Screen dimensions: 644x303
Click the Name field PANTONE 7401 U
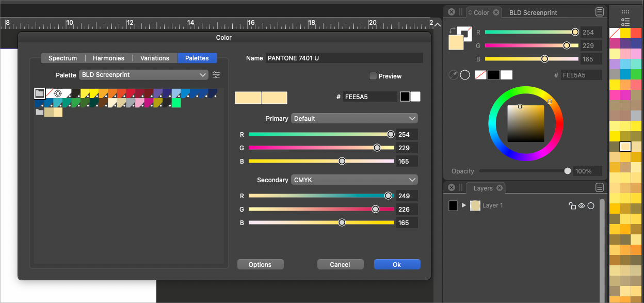(344, 58)
